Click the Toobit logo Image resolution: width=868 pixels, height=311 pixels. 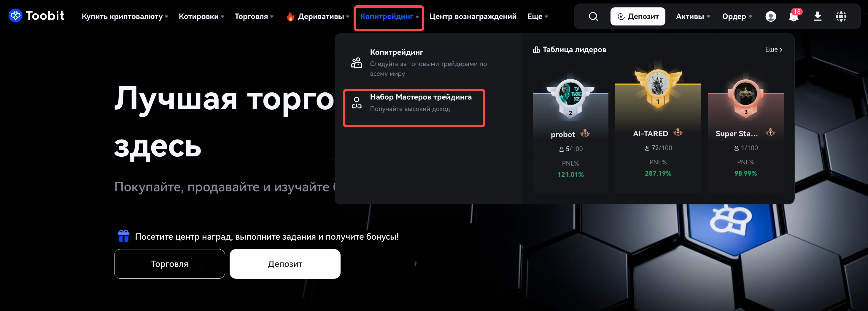click(x=36, y=16)
